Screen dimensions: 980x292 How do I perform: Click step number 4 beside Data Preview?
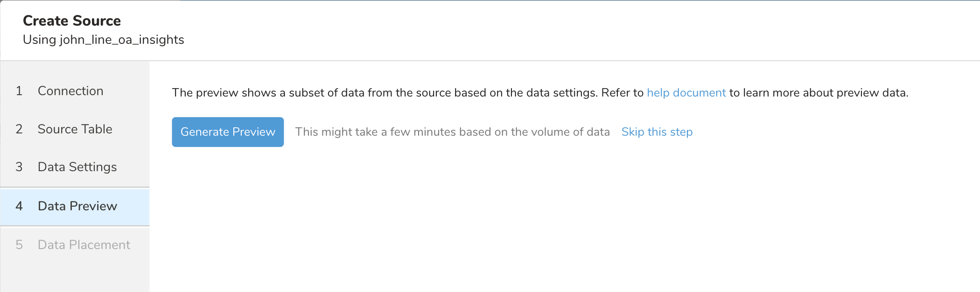coord(19,206)
